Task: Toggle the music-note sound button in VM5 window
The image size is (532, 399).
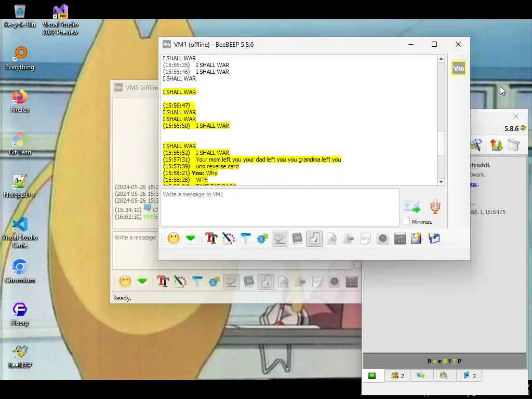Action: [266, 281]
